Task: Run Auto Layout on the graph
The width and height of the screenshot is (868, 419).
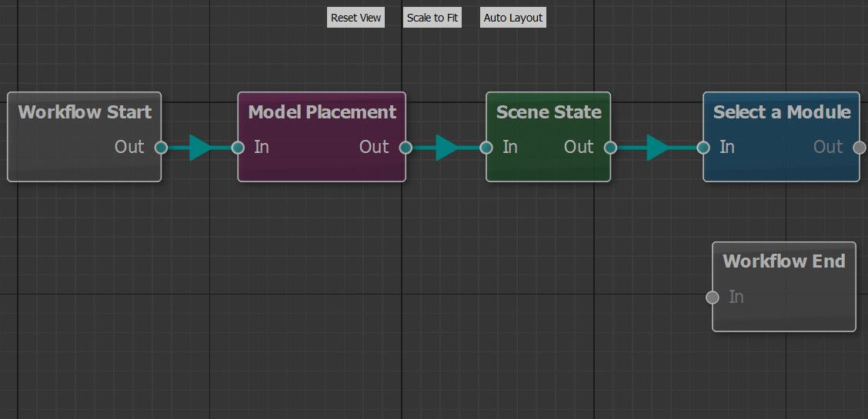Action: point(513,18)
